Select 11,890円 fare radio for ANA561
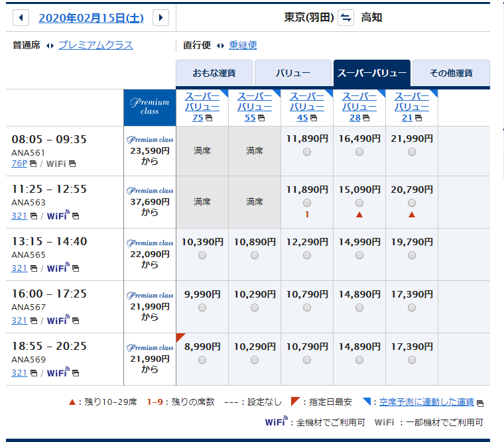Viewport: 504px width, 442px height. pyautogui.click(x=307, y=152)
